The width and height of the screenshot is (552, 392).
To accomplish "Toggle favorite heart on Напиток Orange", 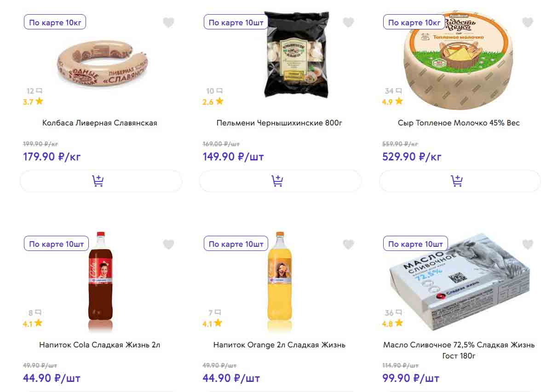I will 348,244.
